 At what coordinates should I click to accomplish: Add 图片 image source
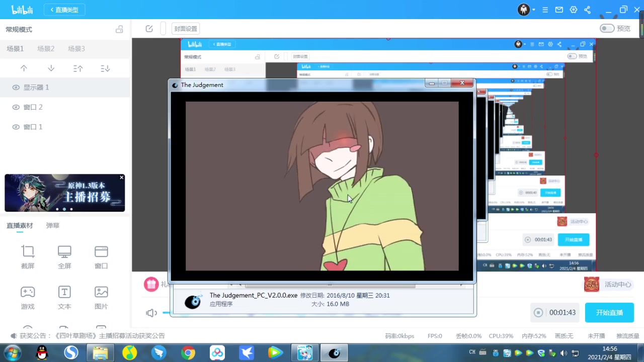coord(101,298)
